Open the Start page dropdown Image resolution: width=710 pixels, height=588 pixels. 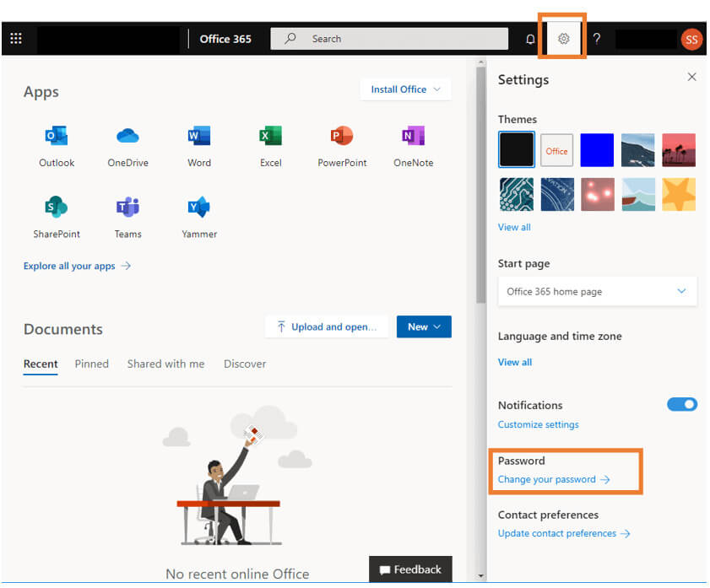point(597,292)
